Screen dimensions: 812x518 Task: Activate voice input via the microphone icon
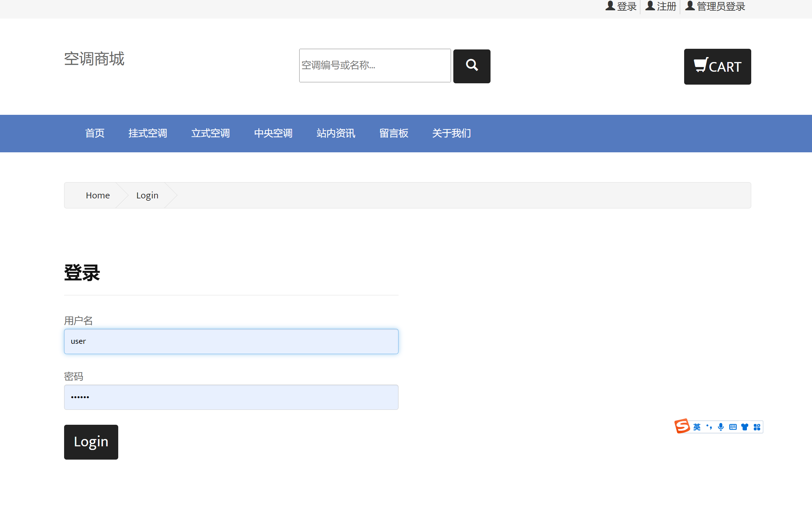(721, 427)
